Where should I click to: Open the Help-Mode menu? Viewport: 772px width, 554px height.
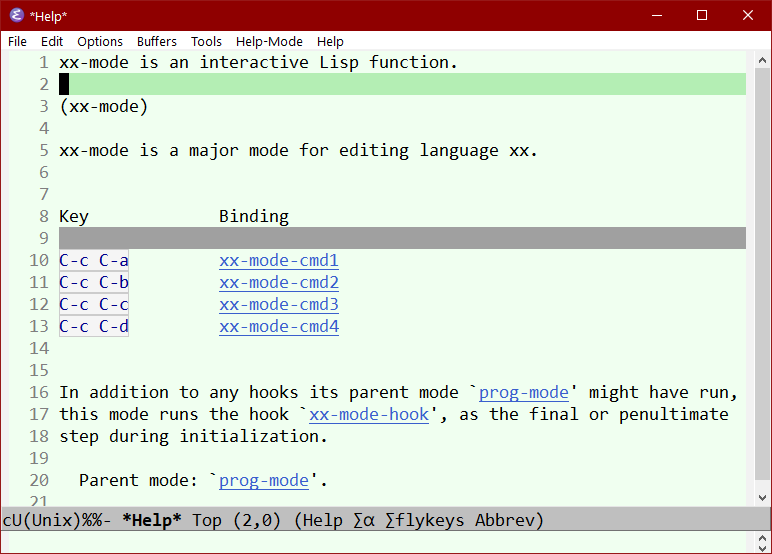tap(269, 41)
